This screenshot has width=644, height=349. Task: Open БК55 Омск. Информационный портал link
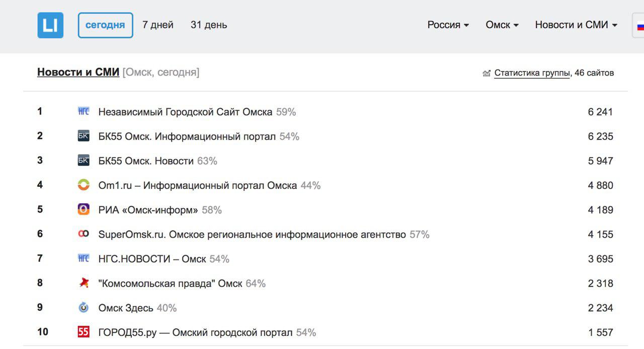pyautogui.click(x=187, y=136)
